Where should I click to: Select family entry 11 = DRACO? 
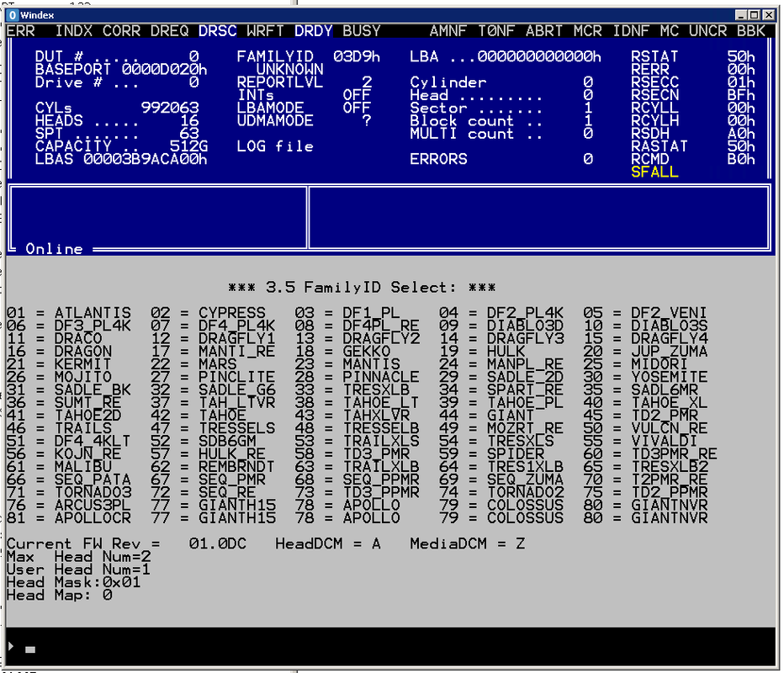tap(54, 338)
